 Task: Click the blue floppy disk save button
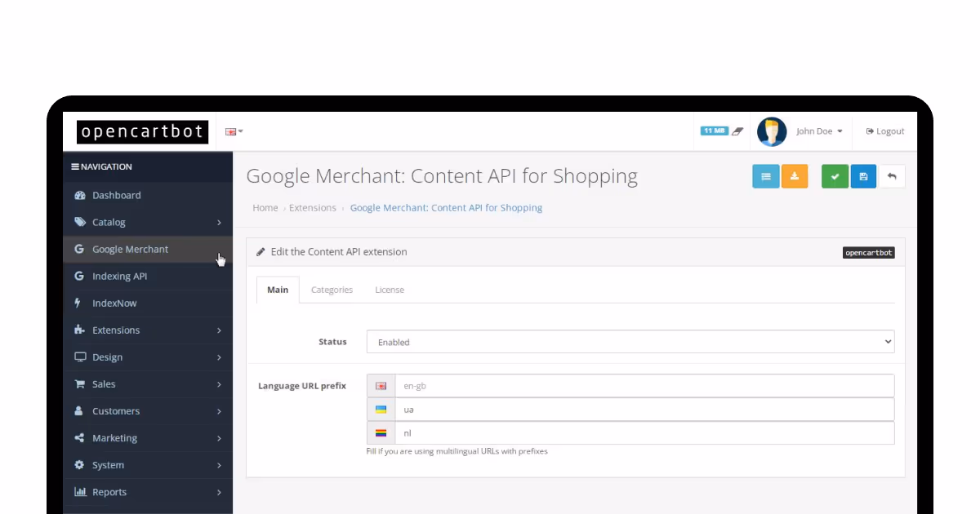pyautogui.click(x=863, y=176)
